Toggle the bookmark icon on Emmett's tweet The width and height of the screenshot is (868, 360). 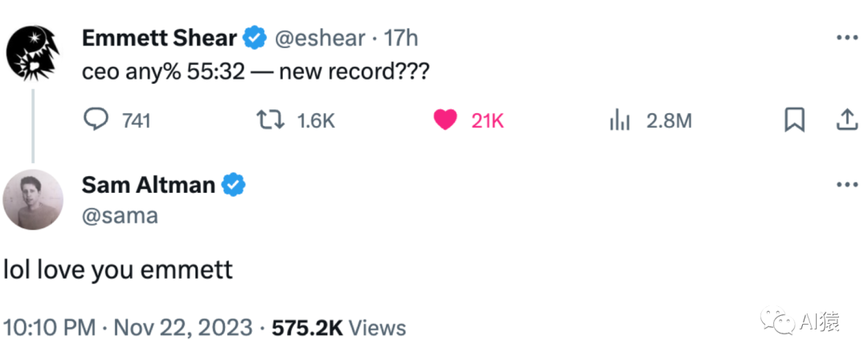[794, 121]
